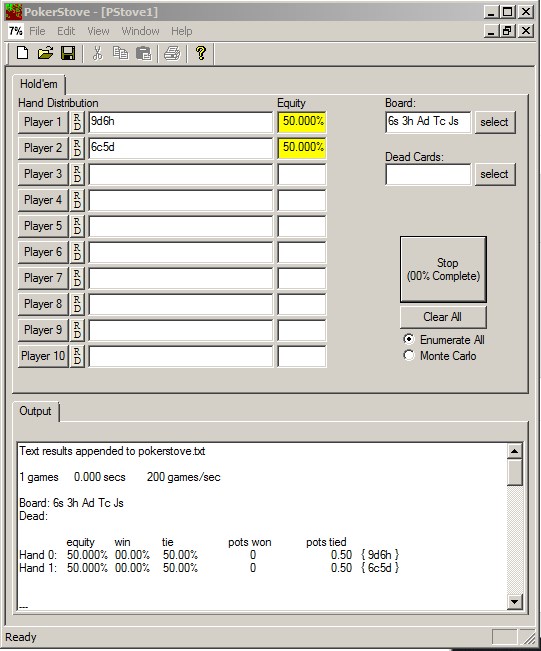Click the inner document minimize button

pyautogui.click(x=492, y=31)
